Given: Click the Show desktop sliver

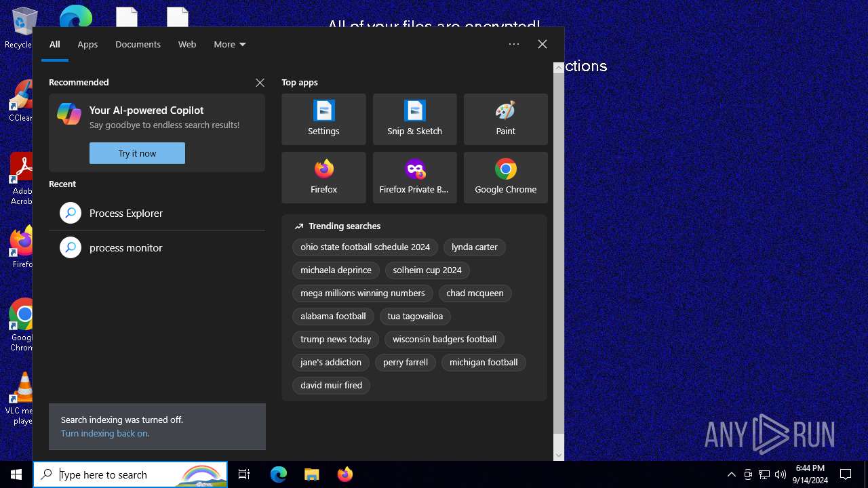Looking at the screenshot, I should [x=866, y=474].
